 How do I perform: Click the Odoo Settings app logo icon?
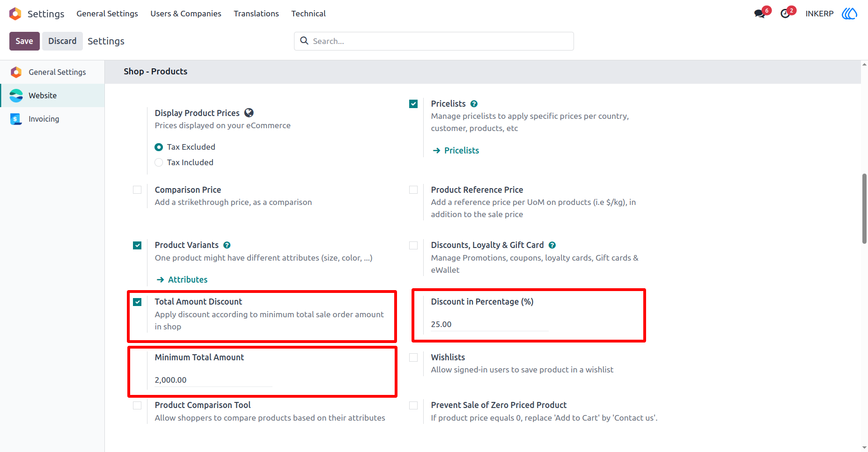pos(15,14)
